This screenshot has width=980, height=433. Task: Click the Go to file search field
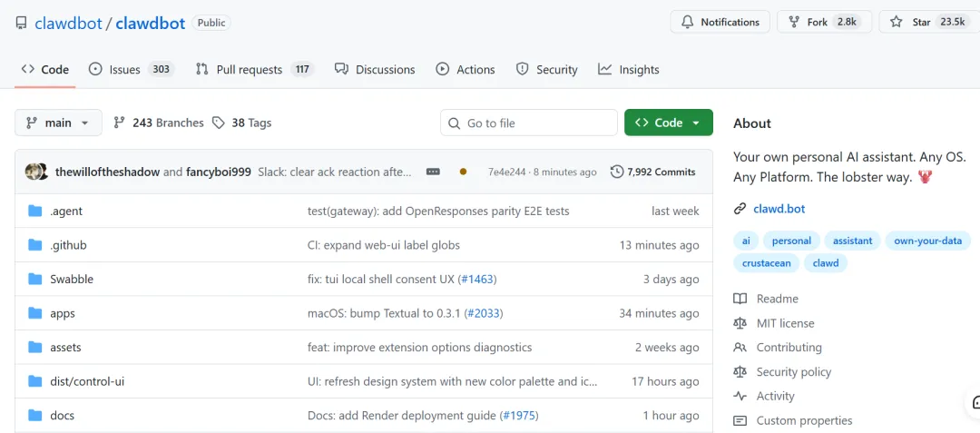529,123
